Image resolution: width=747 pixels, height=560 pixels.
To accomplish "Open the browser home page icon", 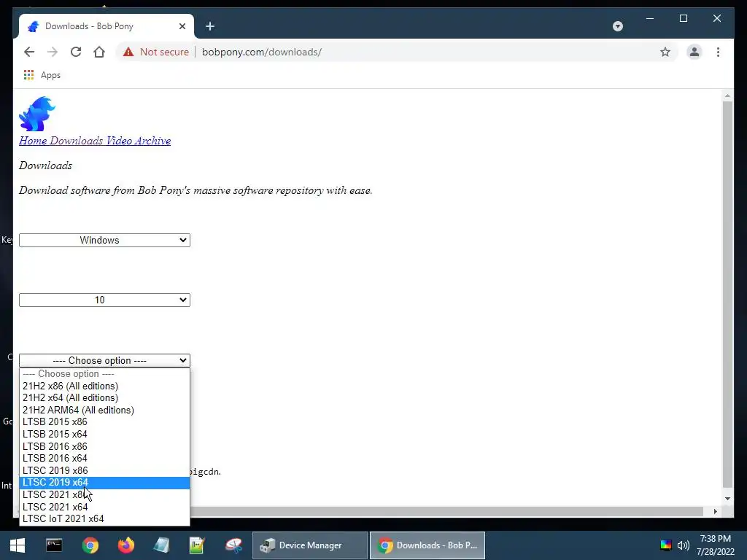I will click(x=99, y=52).
